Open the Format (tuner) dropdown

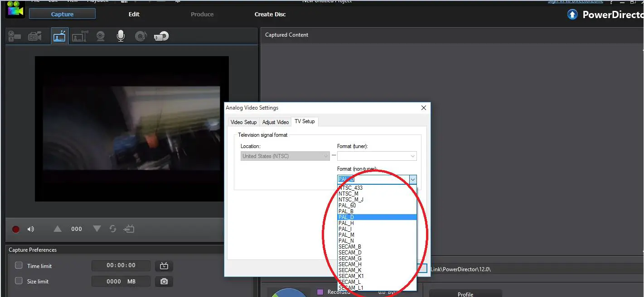point(412,156)
